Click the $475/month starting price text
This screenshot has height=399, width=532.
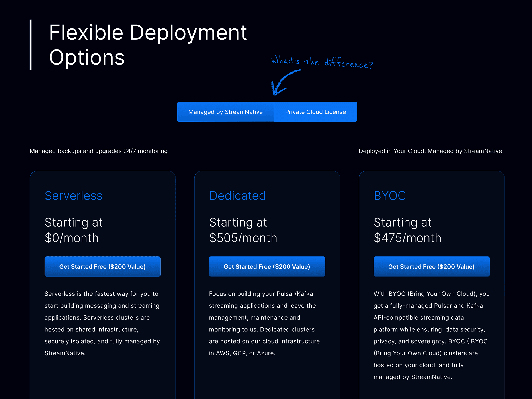pyautogui.click(x=407, y=238)
